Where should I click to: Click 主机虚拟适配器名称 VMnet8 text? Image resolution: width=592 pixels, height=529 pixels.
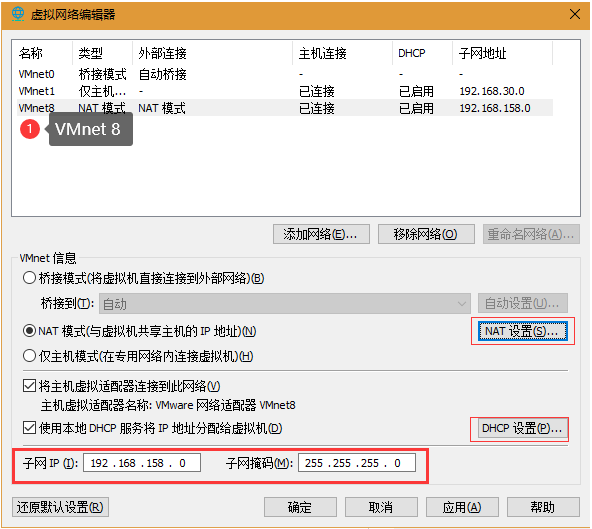pos(168,405)
